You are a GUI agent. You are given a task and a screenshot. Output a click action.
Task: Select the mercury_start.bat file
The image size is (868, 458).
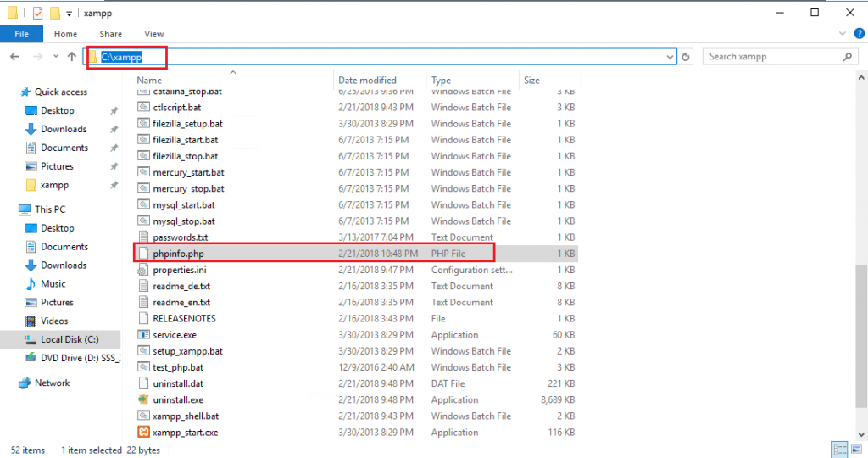tap(188, 172)
